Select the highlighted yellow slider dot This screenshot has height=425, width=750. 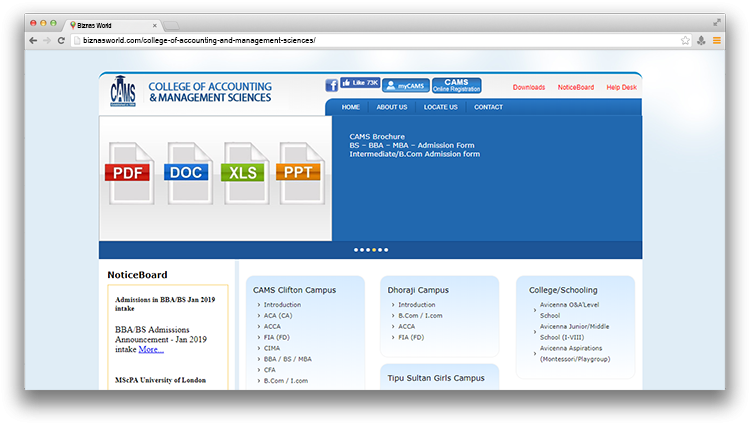coord(374,250)
